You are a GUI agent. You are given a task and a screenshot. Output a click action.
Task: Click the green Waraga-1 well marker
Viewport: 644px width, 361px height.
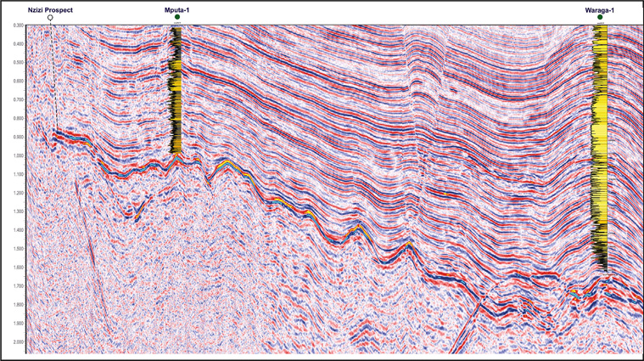(x=600, y=17)
